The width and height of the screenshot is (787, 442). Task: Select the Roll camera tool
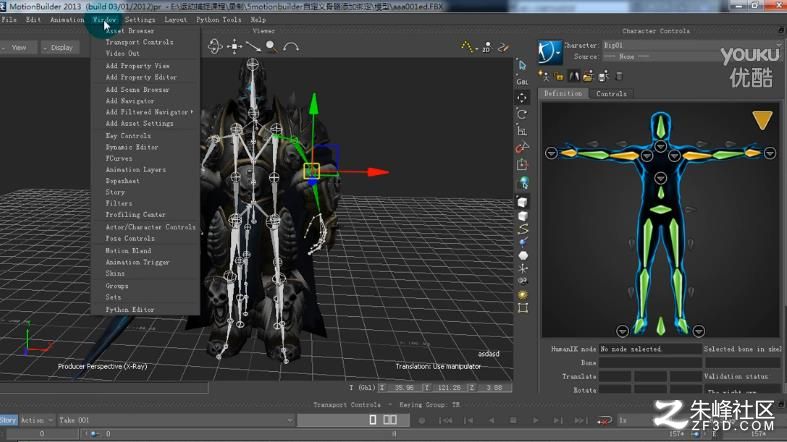pyautogui.click(x=291, y=47)
